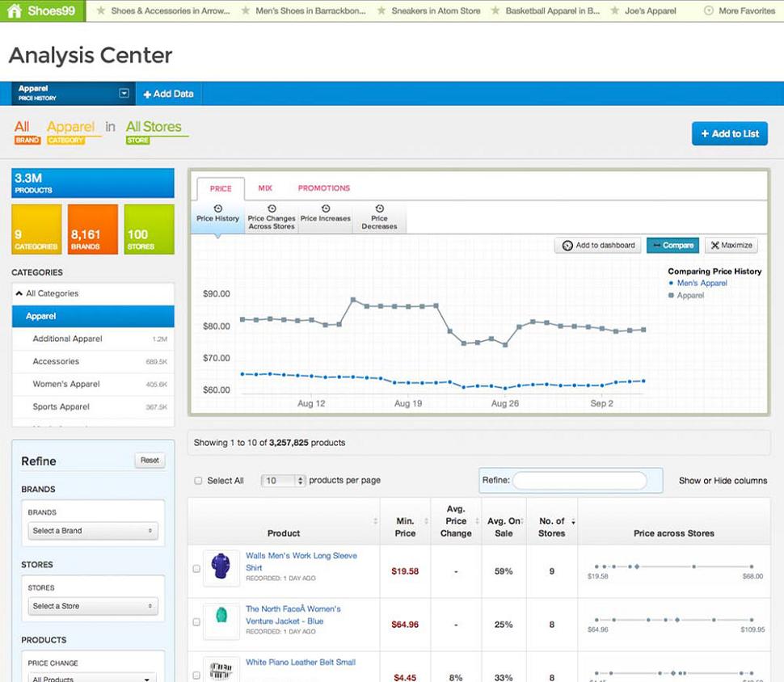Click the Add to List button
This screenshot has height=682, width=784.
729,133
